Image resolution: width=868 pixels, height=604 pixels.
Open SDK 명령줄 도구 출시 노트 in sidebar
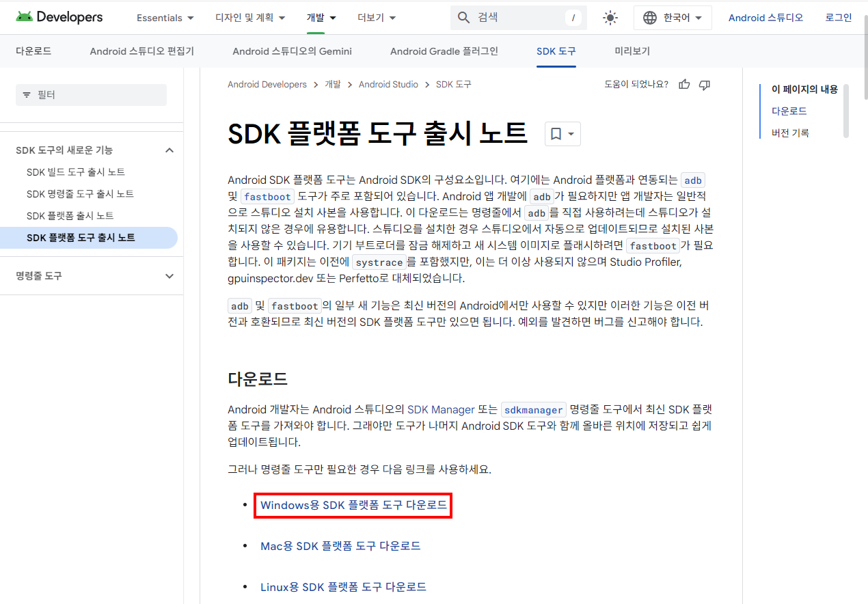pyautogui.click(x=80, y=194)
